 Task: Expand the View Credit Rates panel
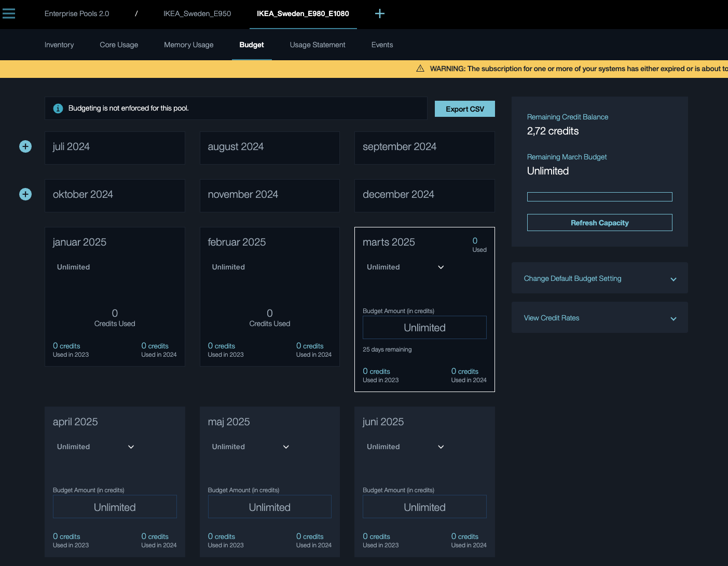pyautogui.click(x=599, y=318)
